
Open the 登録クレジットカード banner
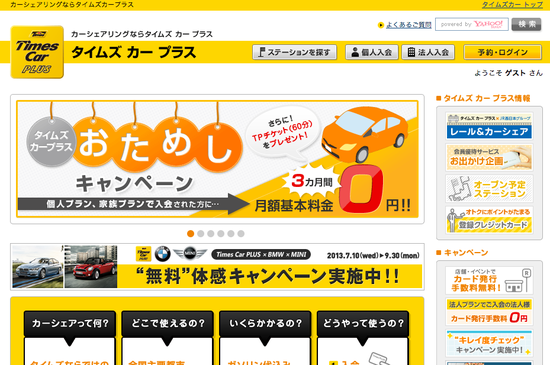(489, 221)
